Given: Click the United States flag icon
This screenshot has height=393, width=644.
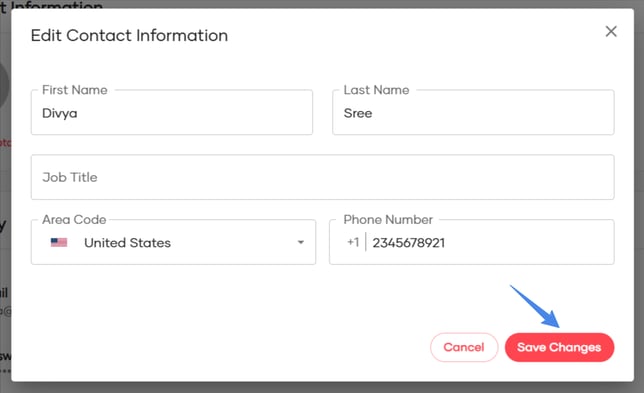Looking at the screenshot, I should 59,242.
